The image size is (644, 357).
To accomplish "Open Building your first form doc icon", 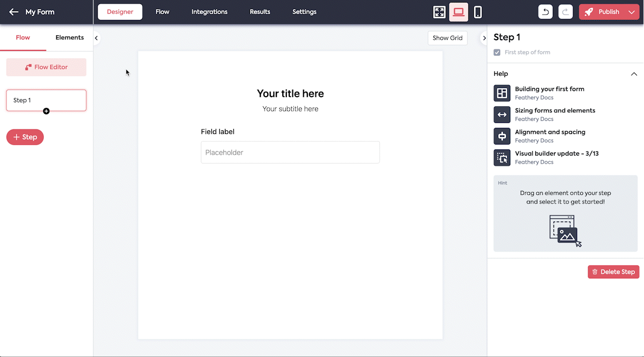I will [x=502, y=93].
